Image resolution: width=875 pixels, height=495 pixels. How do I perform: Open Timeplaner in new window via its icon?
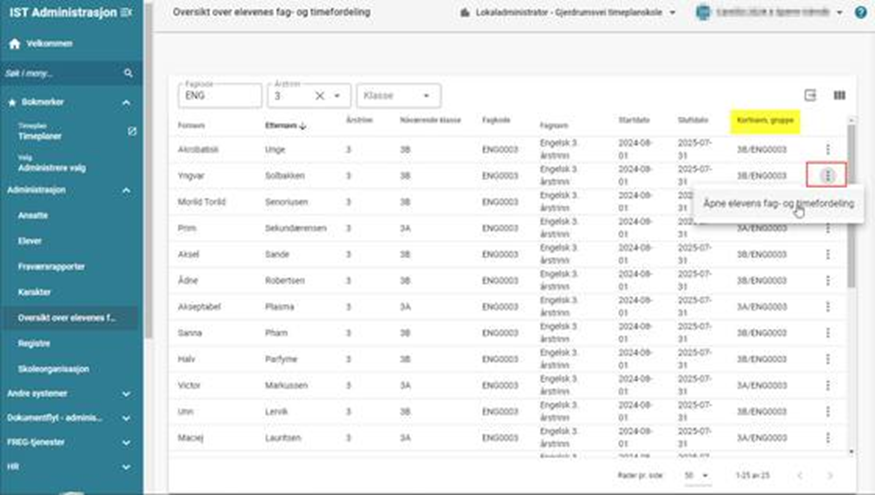132,131
